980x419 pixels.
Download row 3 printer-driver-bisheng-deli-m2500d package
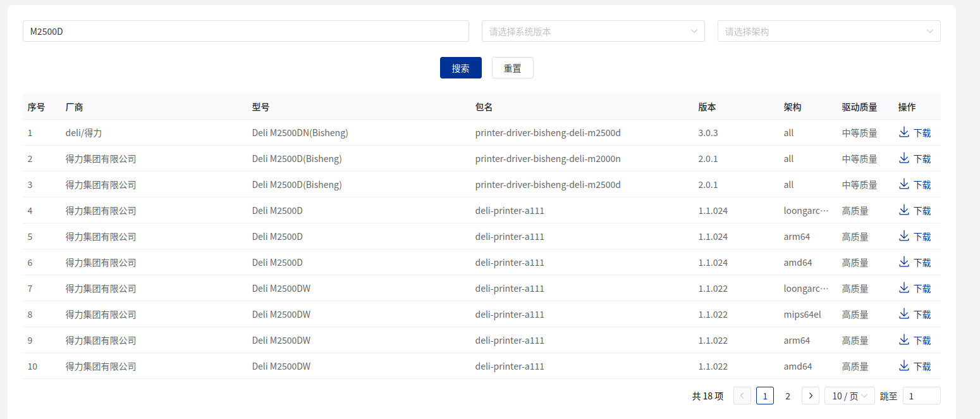915,185
